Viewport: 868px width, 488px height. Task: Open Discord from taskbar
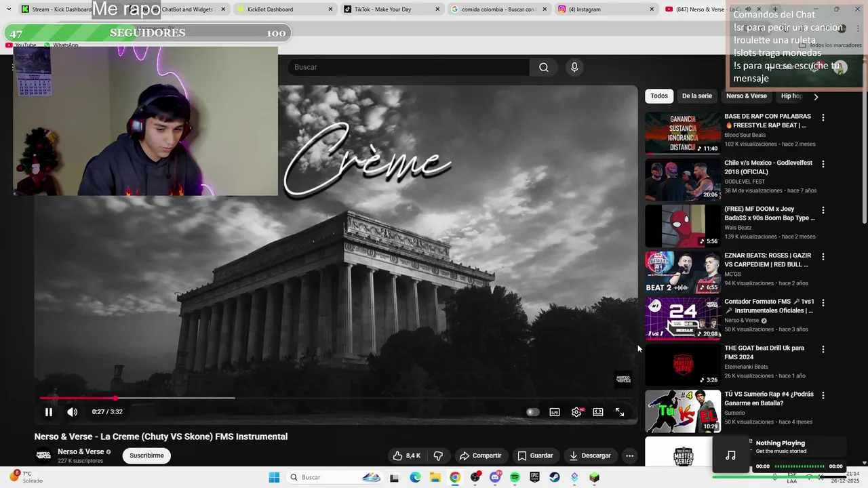(x=495, y=477)
